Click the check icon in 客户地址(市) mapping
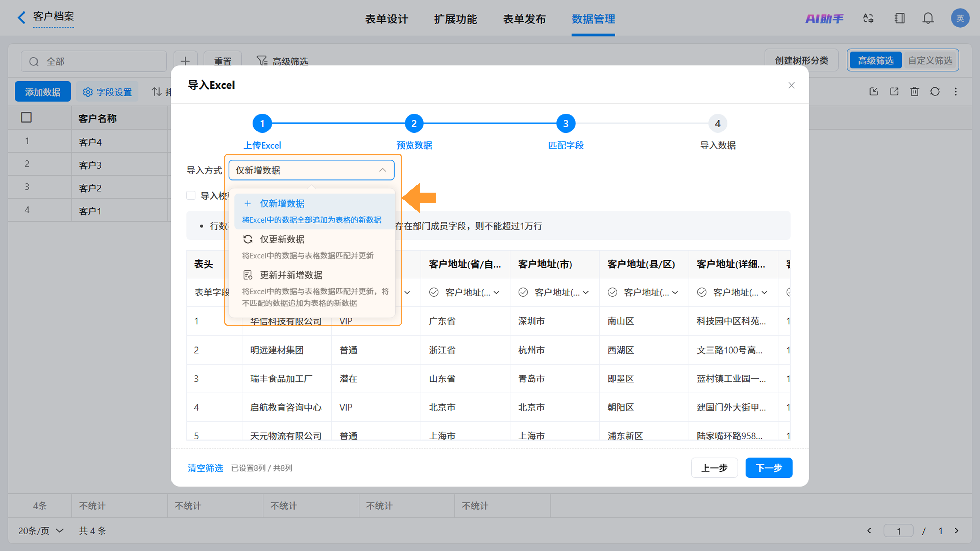This screenshot has height=551, width=980. [523, 292]
